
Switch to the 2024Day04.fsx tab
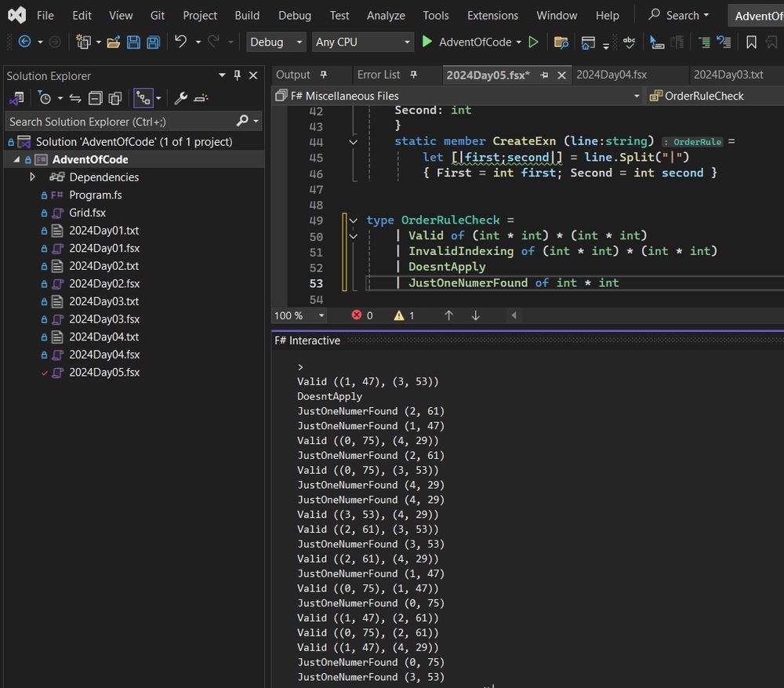click(611, 75)
